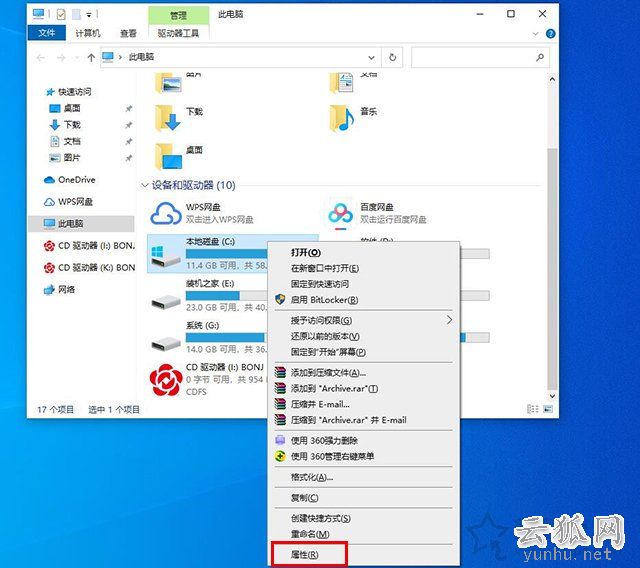Choose 压缩并 E-mail...
The width and height of the screenshot is (640, 568).
[x=363, y=404]
